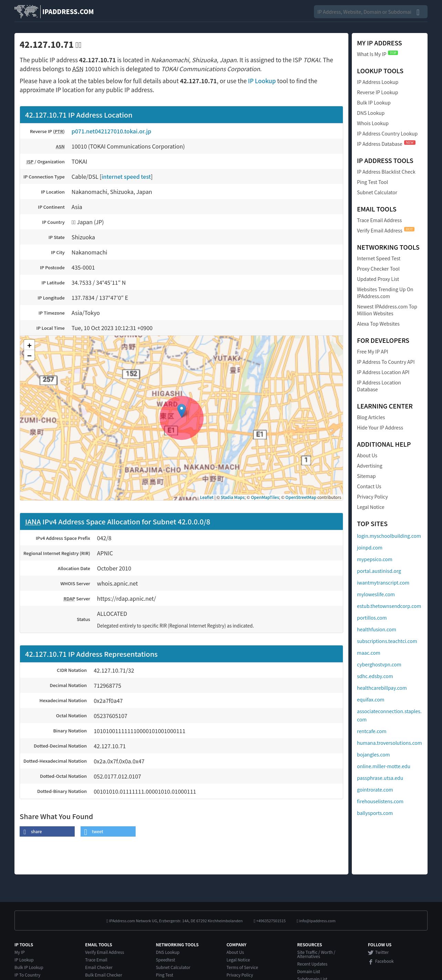442x980 pixels.
Task: Open Subnet Calculator in sidebar
Action: coord(377,193)
